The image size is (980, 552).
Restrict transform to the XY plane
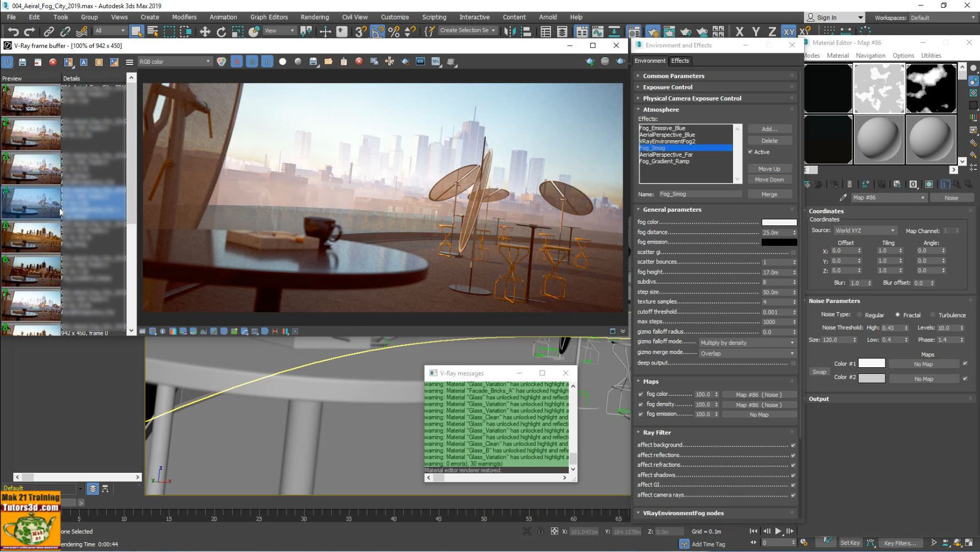[x=789, y=31]
